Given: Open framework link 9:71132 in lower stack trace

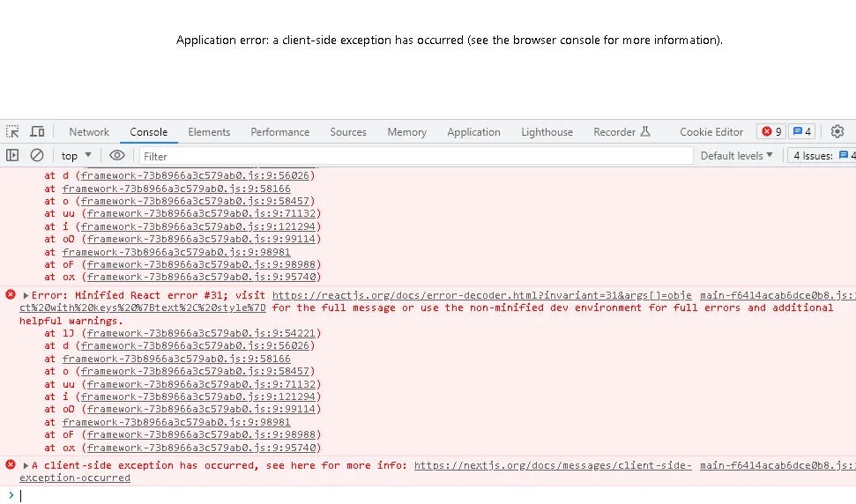Looking at the screenshot, I should point(201,384).
